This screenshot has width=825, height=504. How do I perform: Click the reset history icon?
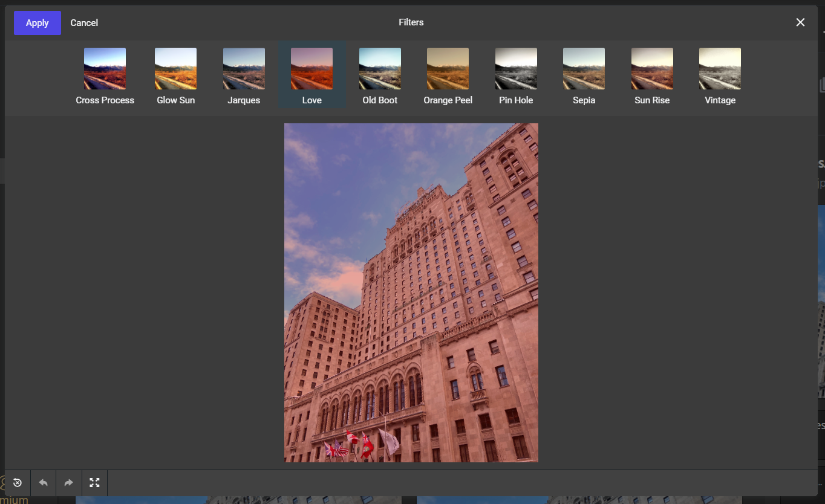(x=18, y=483)
